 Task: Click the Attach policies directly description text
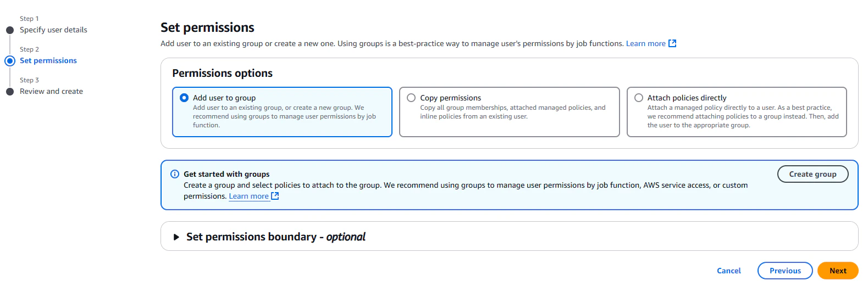tap(743, 116)
